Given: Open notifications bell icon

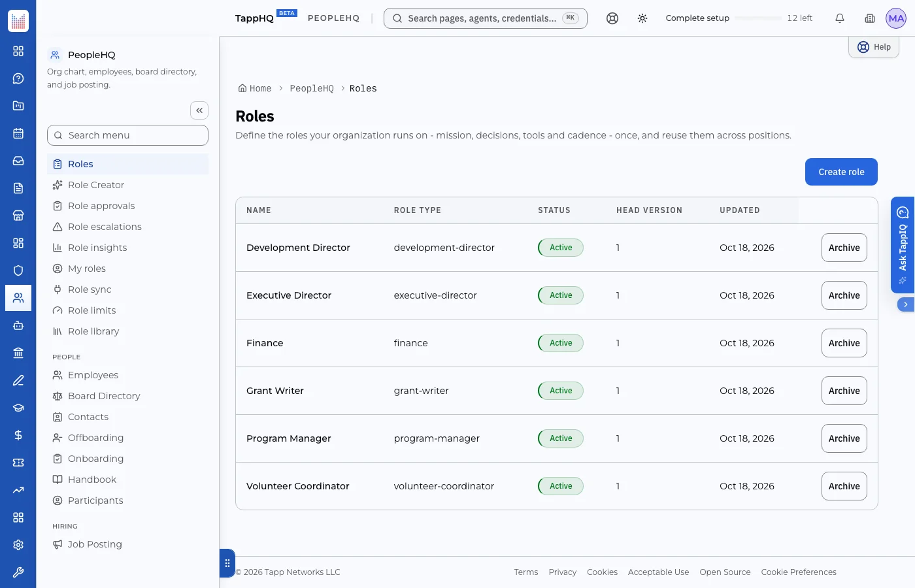Looking at the screenshot, I should click(840, 18).
